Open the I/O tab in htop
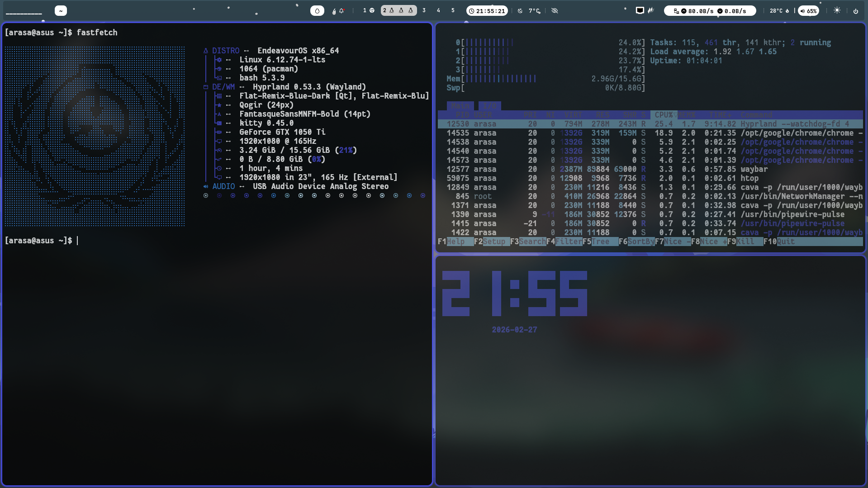 tap(489, 106)
